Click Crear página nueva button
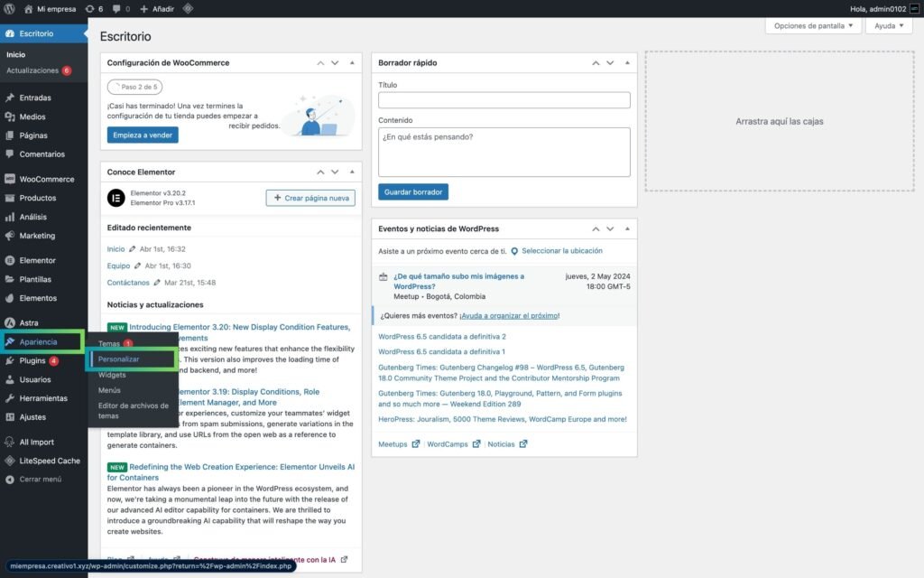Image resolution: width=924 pixels, height=578 pixels. (310, 198)
